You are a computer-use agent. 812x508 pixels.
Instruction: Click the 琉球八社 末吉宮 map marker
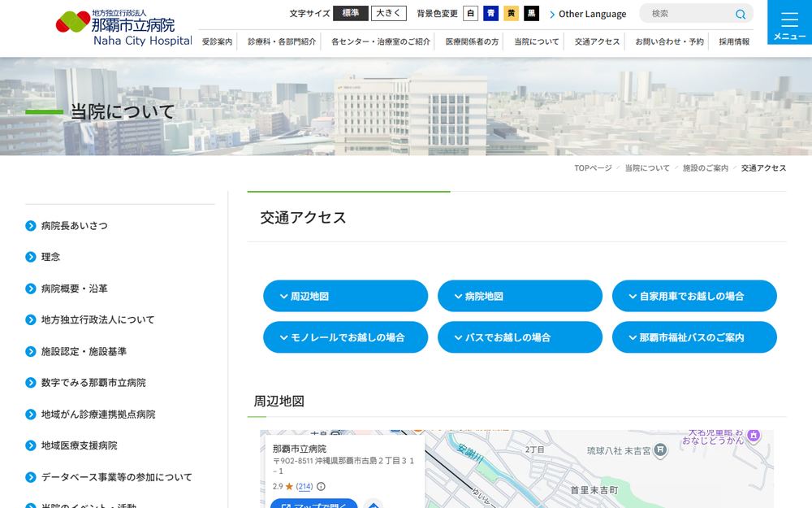point(660,450)
